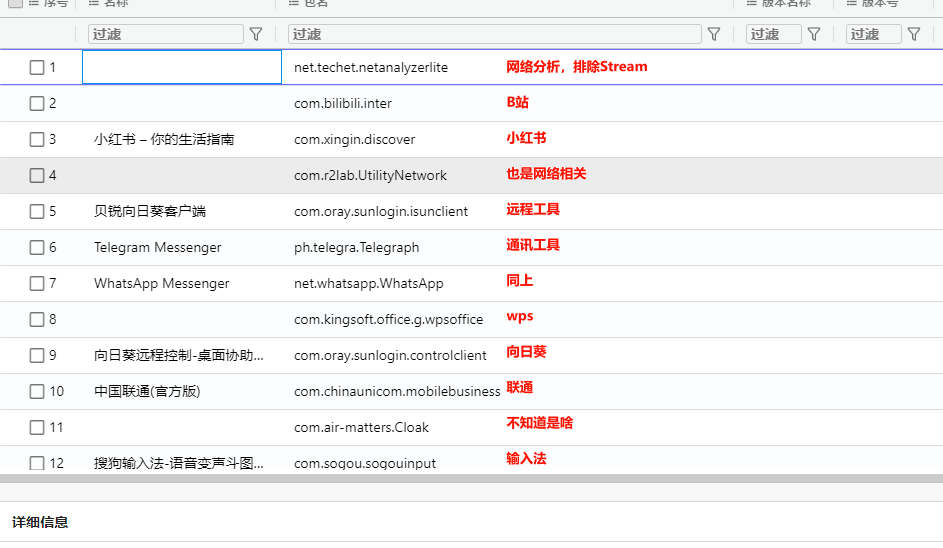Click the ph.telegra.Telegraph package cell
The width and height of the screenshot is (943, 548).
[x=356, y=248]
